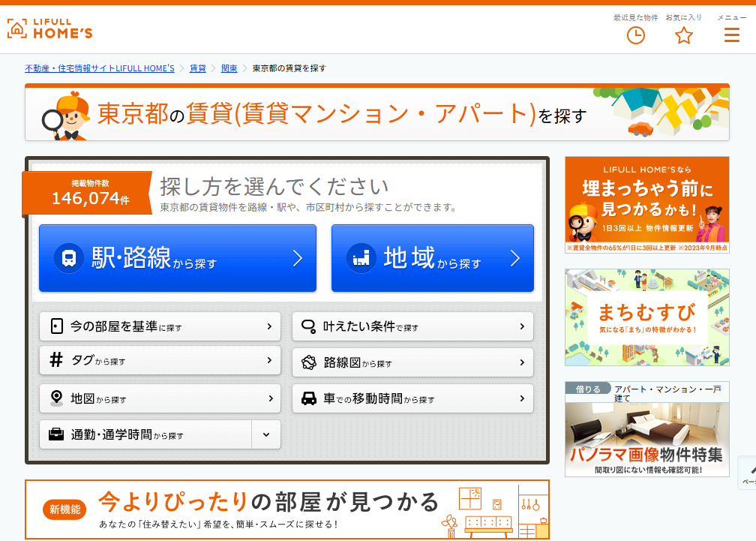Screen dimensions: 756x541
Task: Click the hashtag icon beside タグ
Action: tap(56, 359)
